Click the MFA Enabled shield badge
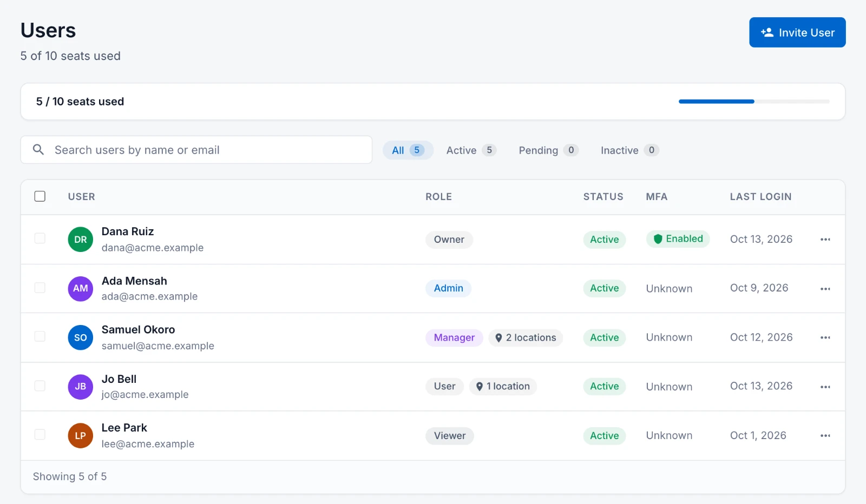 678,239
